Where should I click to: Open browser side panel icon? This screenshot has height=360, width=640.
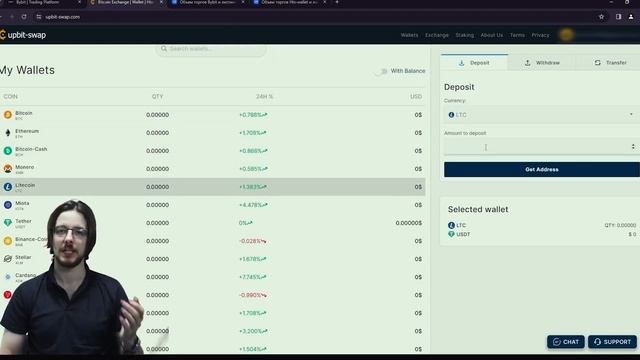(x=618, y=17)
